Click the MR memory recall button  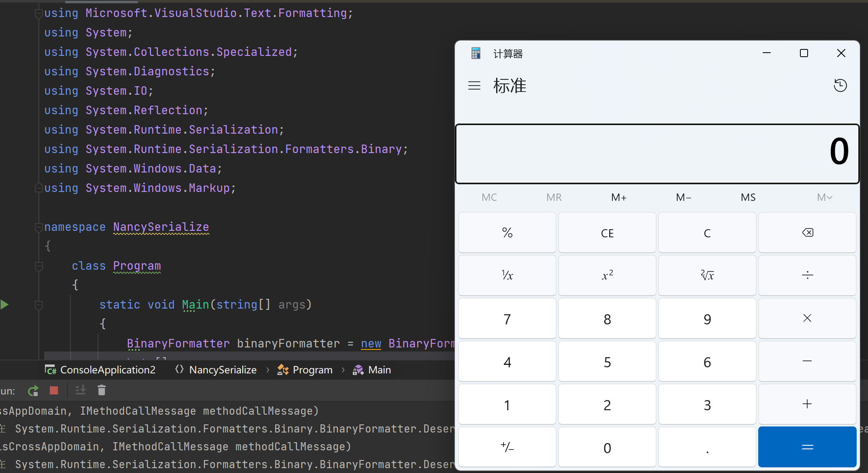click(554, 197)
